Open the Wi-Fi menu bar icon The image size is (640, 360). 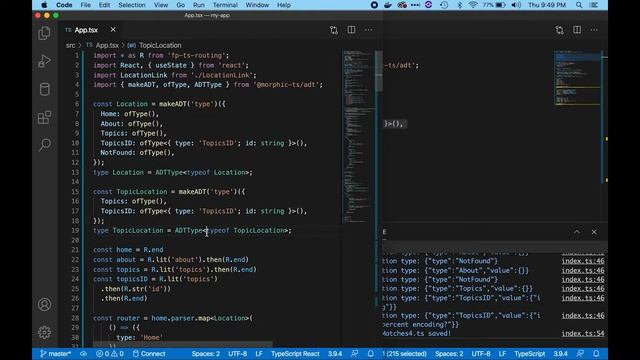[473, 5]
